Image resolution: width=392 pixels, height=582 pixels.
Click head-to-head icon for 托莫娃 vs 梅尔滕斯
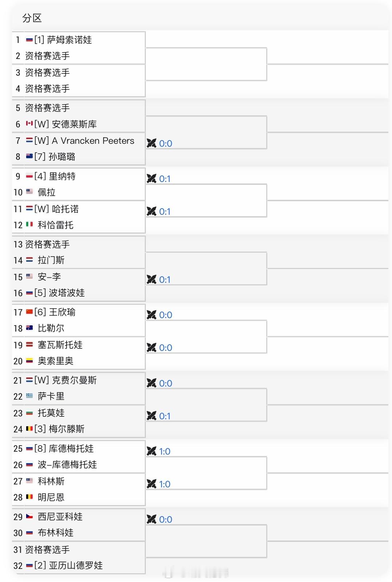(x=152, y=416)
